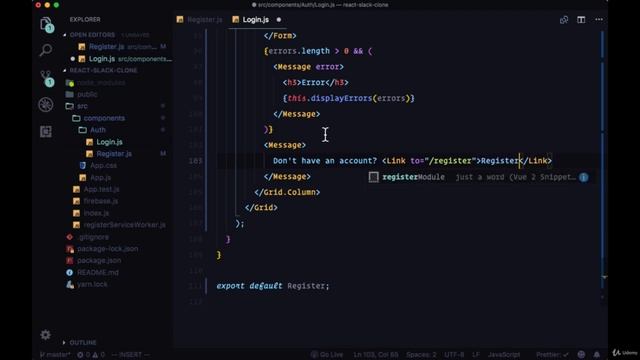Click the Open Changes icon in the editor toolbar

click(x=564, y=20)
